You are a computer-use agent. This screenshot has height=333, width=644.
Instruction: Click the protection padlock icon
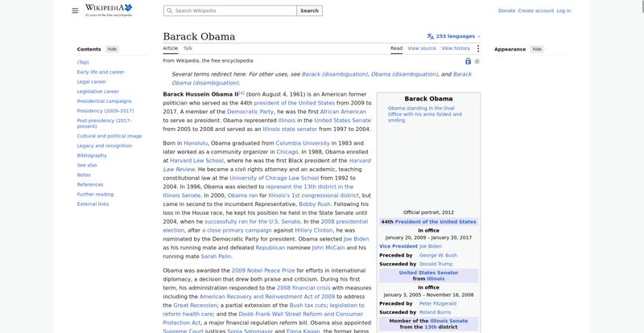tap(468, 61)
